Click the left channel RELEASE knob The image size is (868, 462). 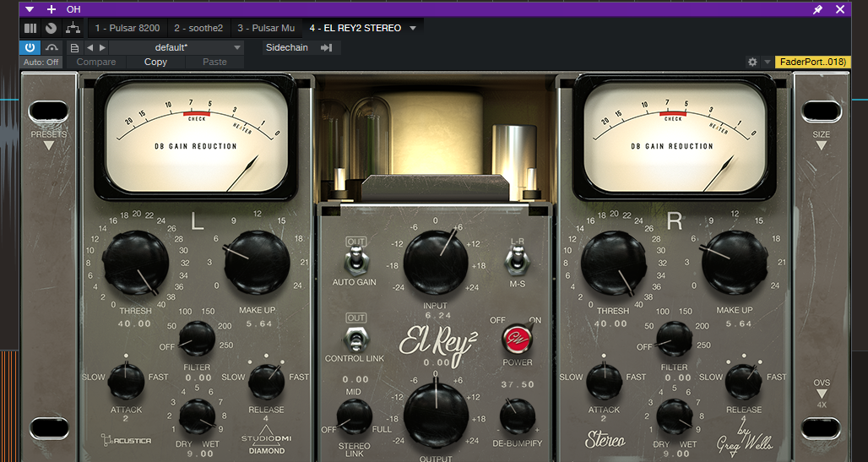[266, 382]
